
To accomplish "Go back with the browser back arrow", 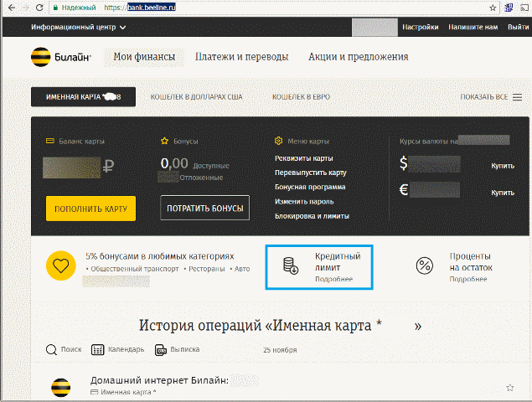I will click(12, 8).
